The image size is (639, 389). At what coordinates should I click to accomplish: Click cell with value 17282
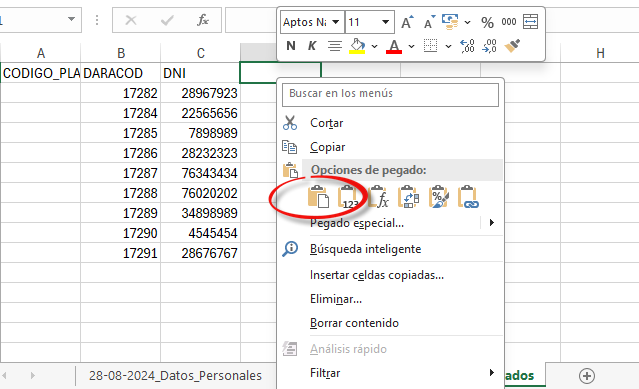point(121,93)
